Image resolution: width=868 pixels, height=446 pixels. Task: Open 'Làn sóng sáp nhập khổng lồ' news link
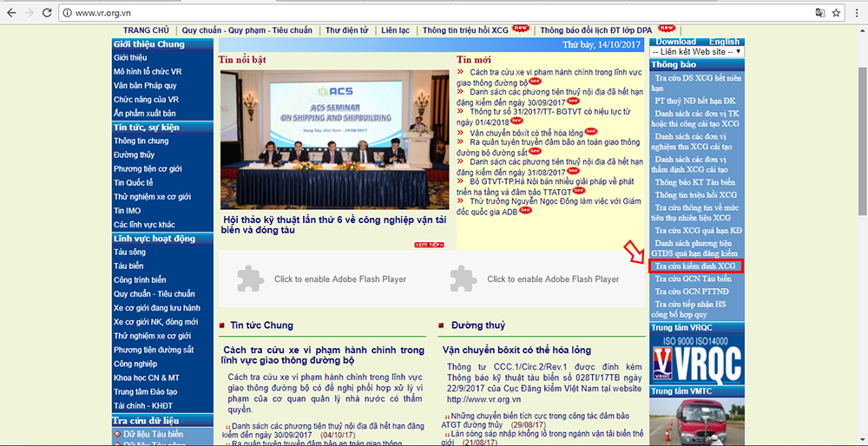click(544, 438)
